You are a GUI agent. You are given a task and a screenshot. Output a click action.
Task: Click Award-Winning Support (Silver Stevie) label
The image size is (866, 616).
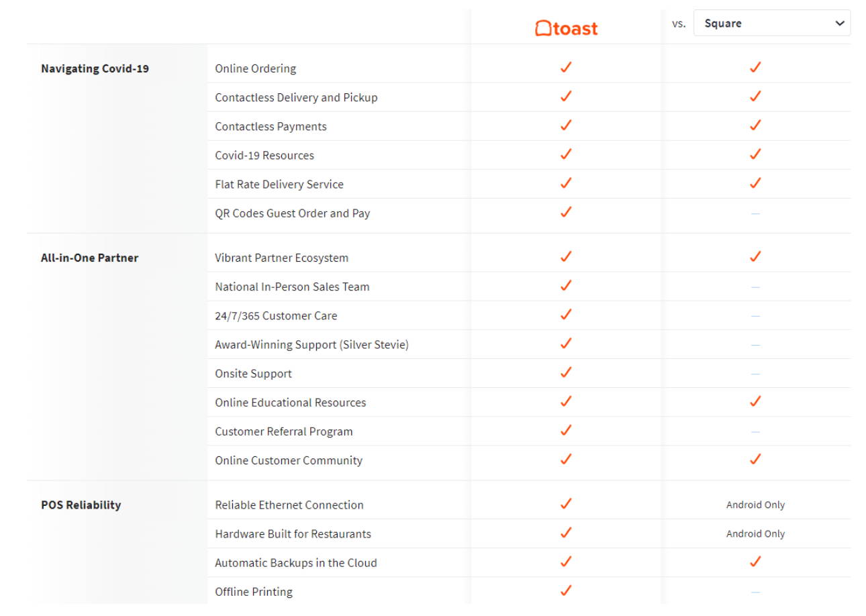(x=311, y=344)
